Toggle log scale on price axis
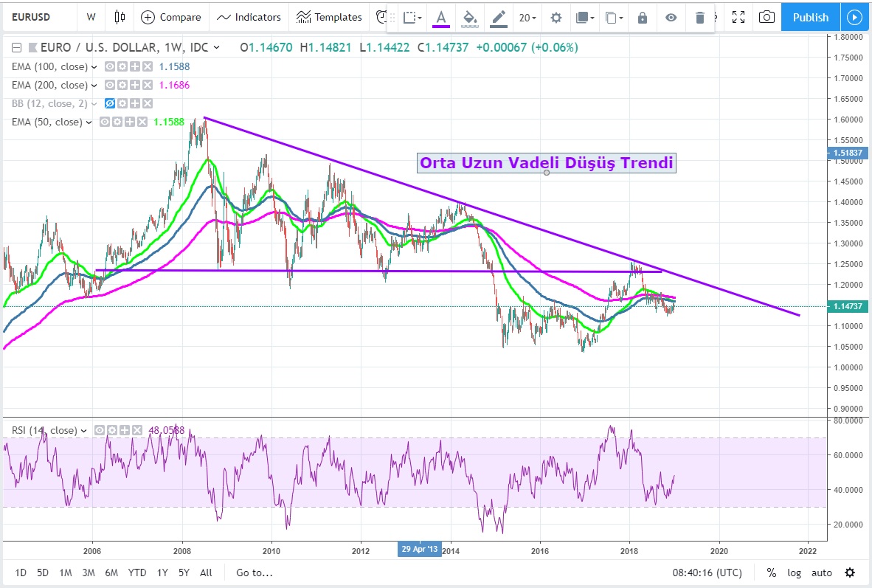Viewport: 872px width, 588px height. tap(794, 573)
